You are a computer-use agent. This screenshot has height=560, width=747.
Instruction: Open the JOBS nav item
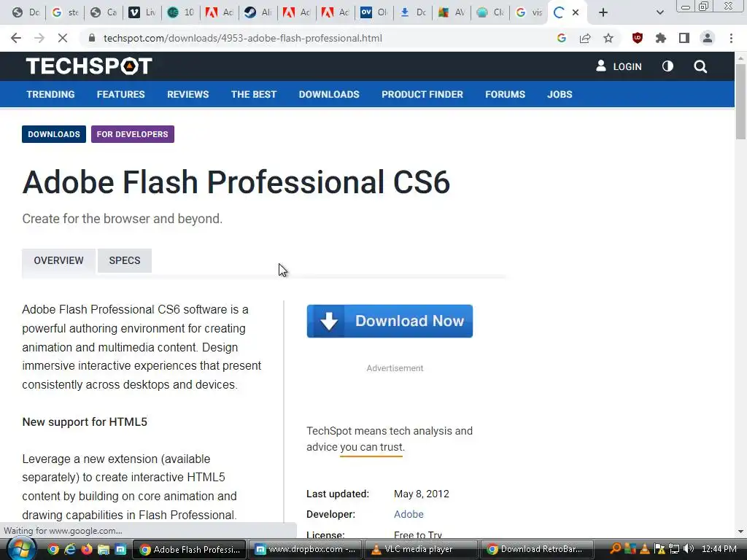[x=560, y=94]
